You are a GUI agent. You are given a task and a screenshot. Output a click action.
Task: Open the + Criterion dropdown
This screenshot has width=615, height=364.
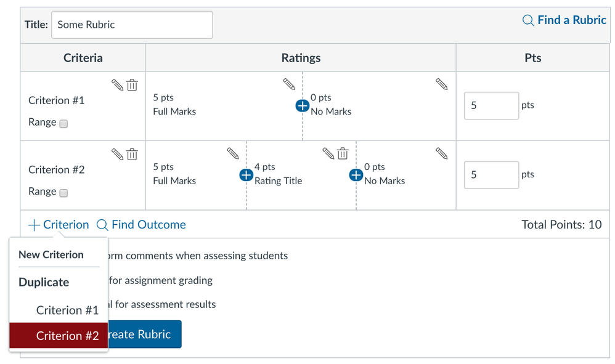coord(59,225)
